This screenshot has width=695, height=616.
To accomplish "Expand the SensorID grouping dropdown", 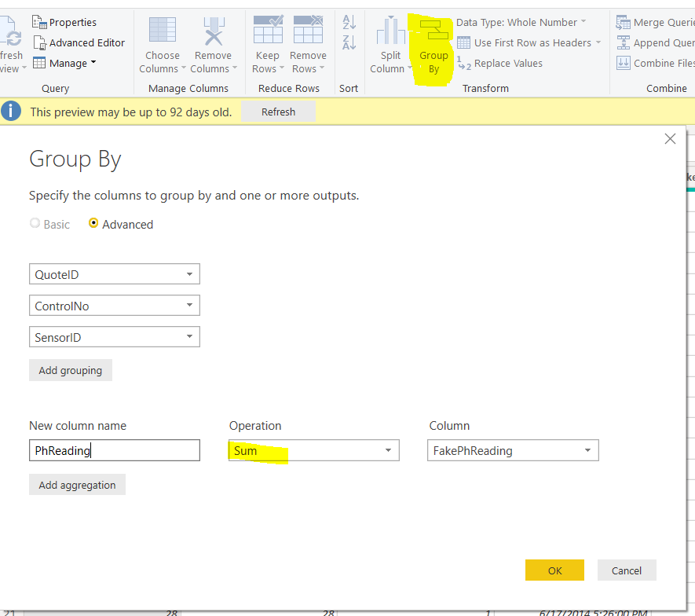I will point(190,337).
